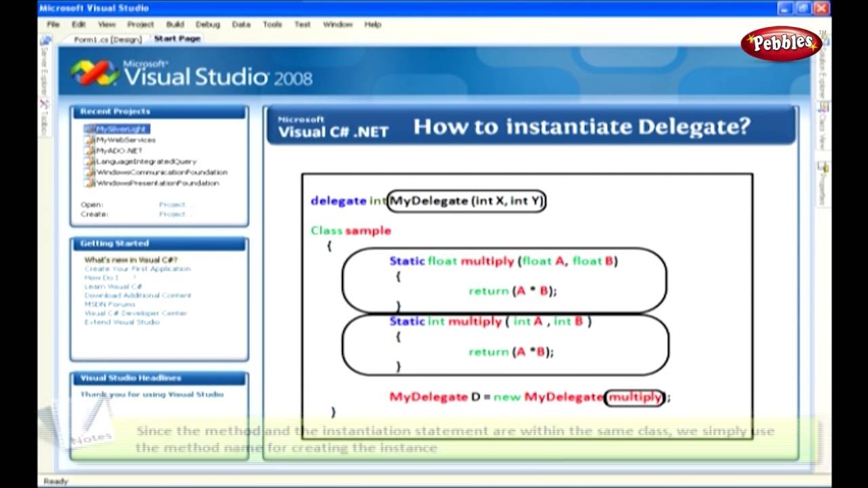Click the LanguageIntegratedQuery project icon

[89, 161]
